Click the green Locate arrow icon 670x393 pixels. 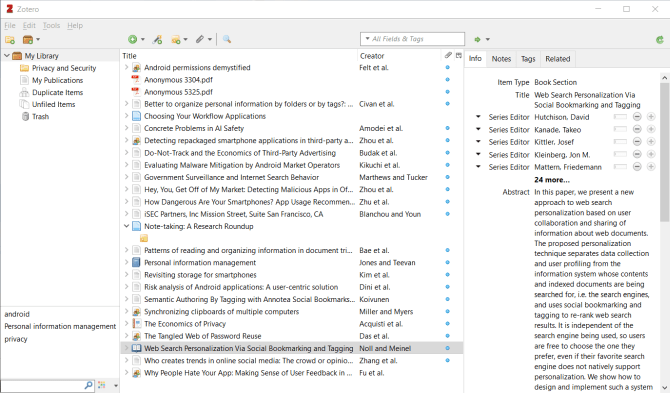coord(477,39)
